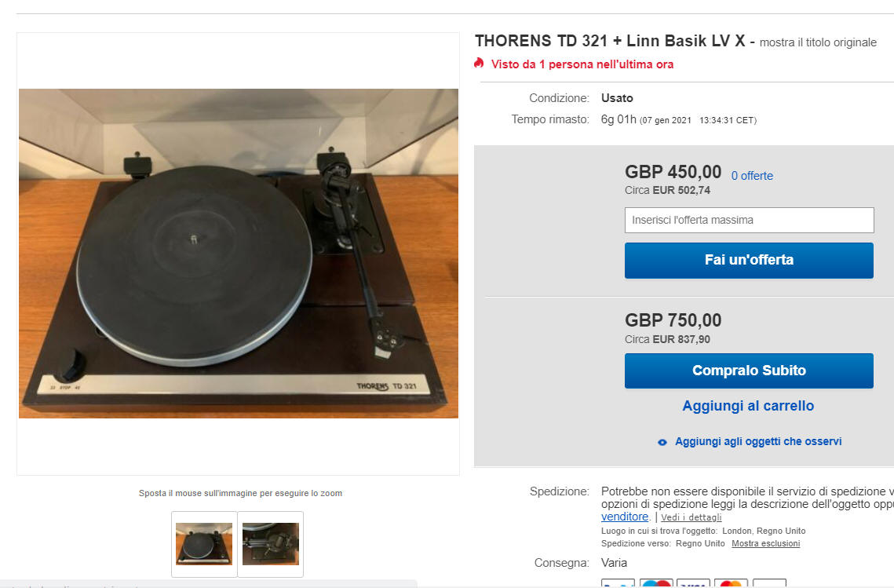Focus the 'Inserisci l'offerta massima' field
The height and width of the screenshot is (588, 894).
749,220
